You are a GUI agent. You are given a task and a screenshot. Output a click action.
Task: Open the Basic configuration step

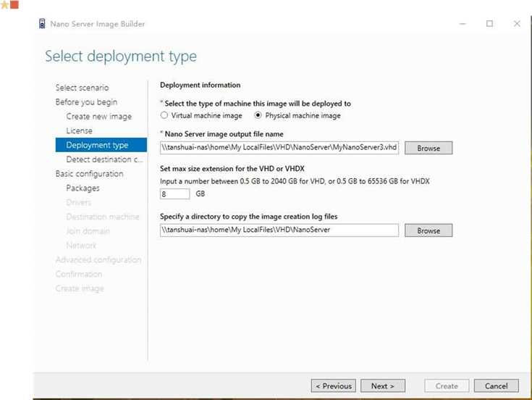[89, 173]
